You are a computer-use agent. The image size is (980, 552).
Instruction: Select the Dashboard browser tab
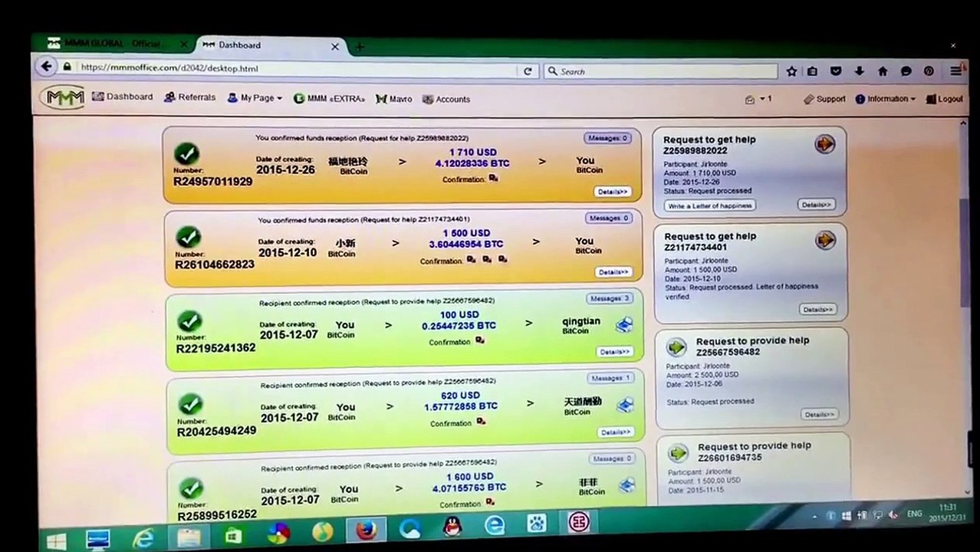(x=265, y=45)
